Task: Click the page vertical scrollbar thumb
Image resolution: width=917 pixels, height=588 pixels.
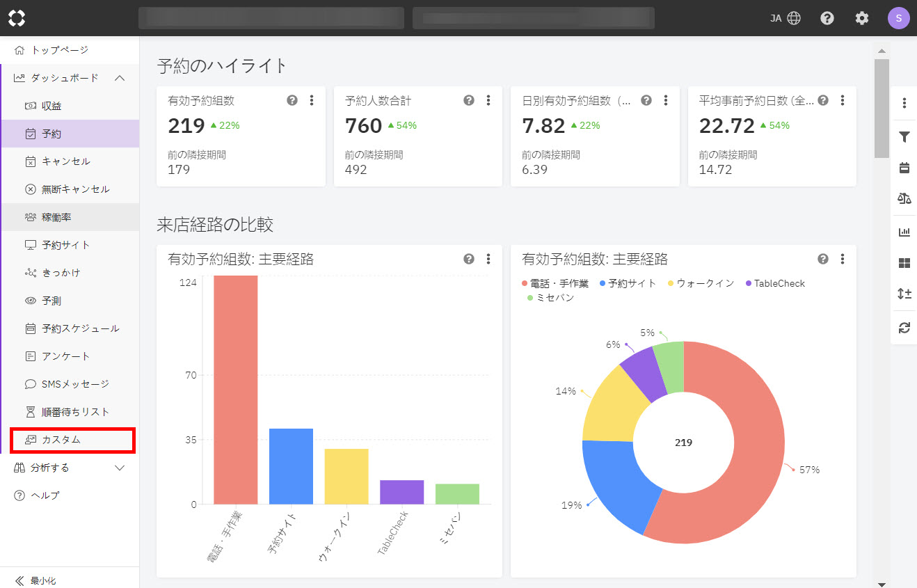Action: (882, 108)
